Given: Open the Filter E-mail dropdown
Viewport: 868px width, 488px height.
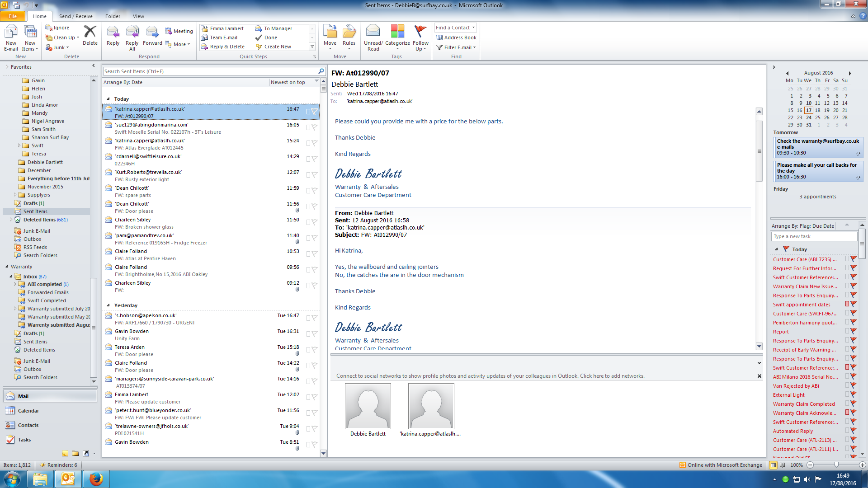Looking at the screenshot, I should pyautogui.click(x=458, y=47).
